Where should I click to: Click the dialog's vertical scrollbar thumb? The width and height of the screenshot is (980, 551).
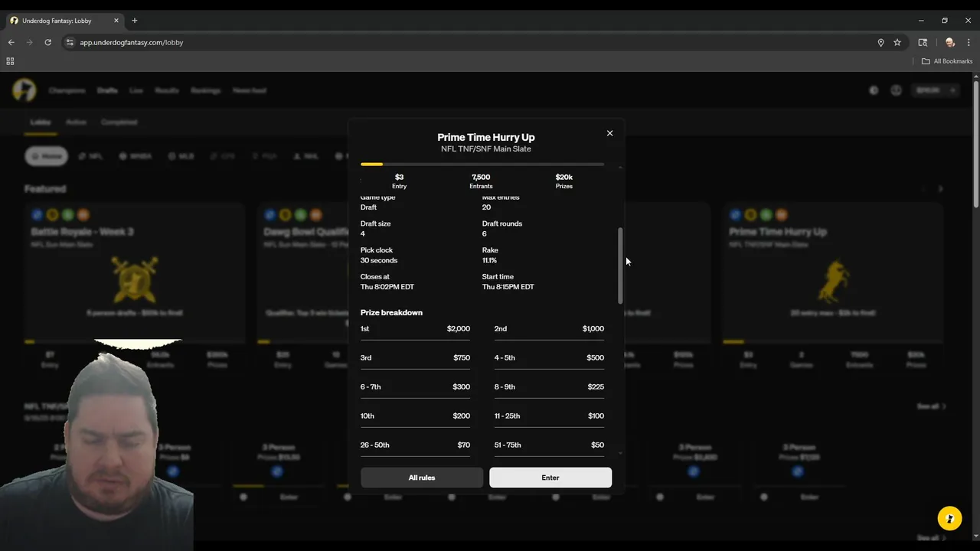pyautogui.click(x=620, y=265)
